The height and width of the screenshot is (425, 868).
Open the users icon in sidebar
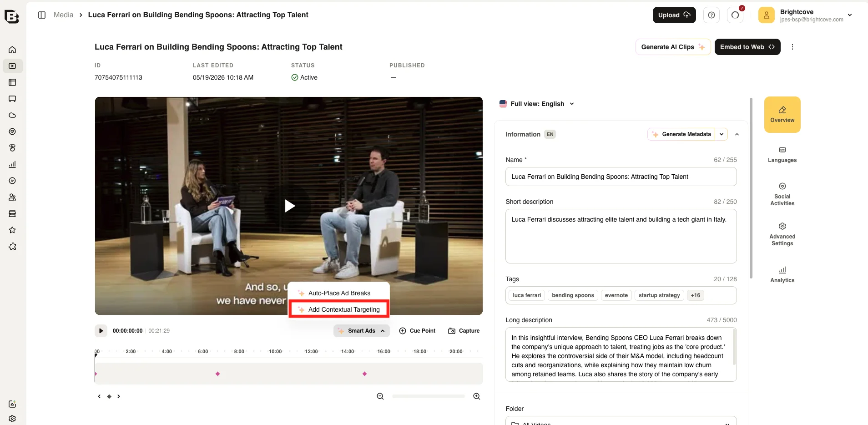(x=12, y=197)
